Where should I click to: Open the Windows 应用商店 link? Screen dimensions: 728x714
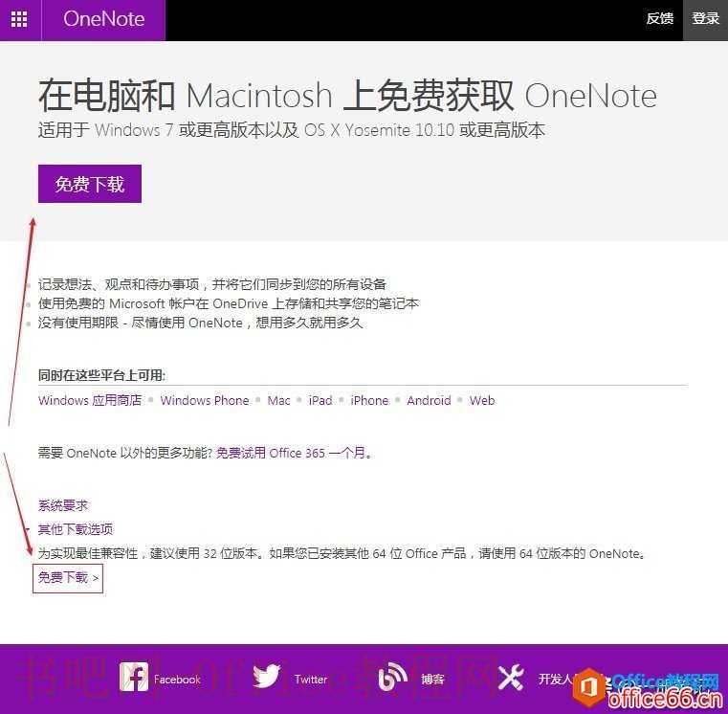point(90,400)
